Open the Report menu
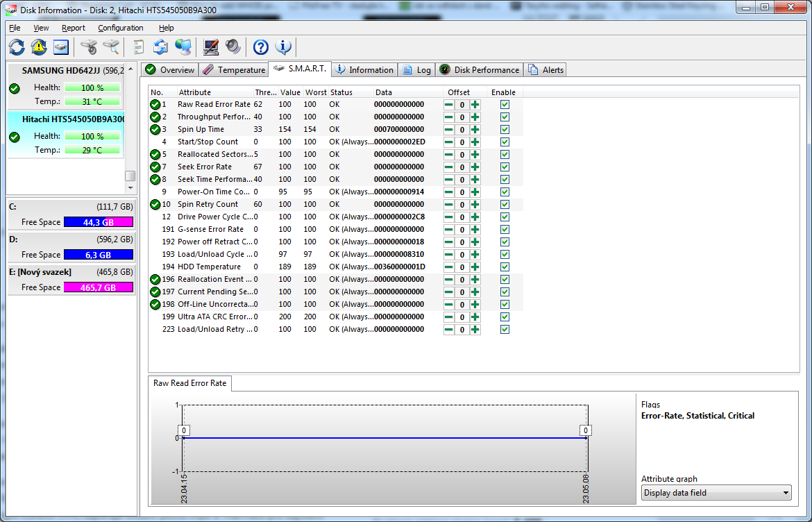The image size is (812, 522). [73, 28]
